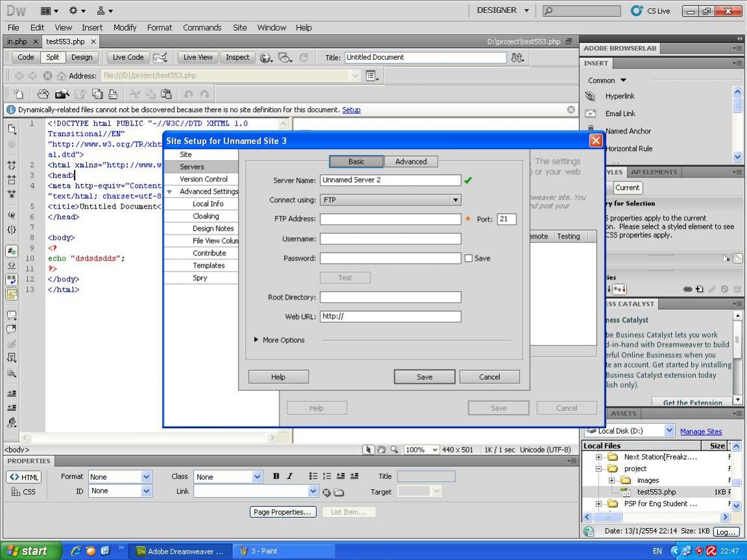The height and width of the screenshot is (560, 747).
Task: Click the Cut scissors icon in standard toolbar
Action: (x=135, y=94)
